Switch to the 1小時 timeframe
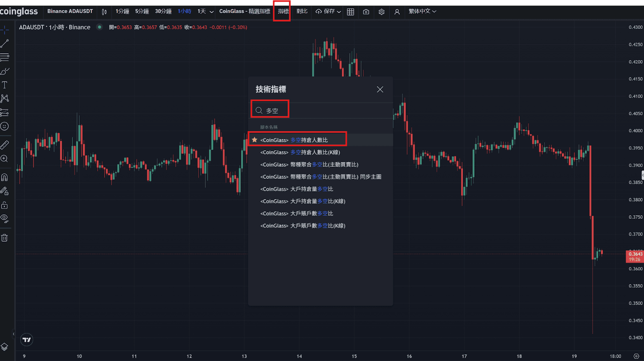The image size is (644, 361). tap(185, 11)
